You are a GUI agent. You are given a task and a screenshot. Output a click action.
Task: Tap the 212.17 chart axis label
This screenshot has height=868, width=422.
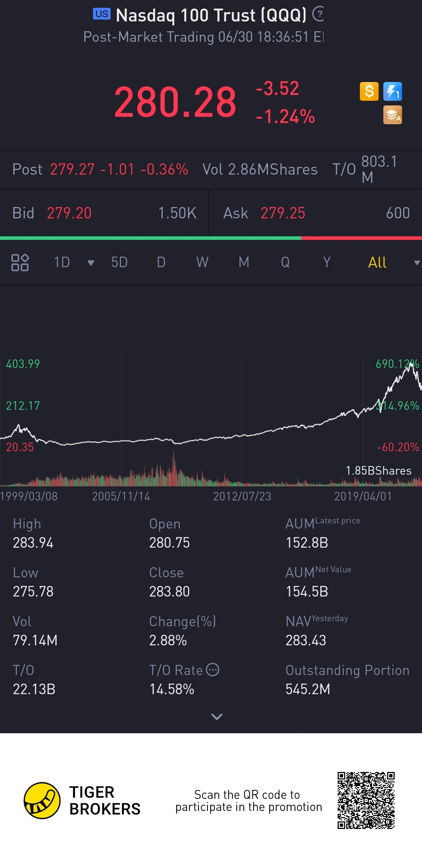[x=23, y=406]
